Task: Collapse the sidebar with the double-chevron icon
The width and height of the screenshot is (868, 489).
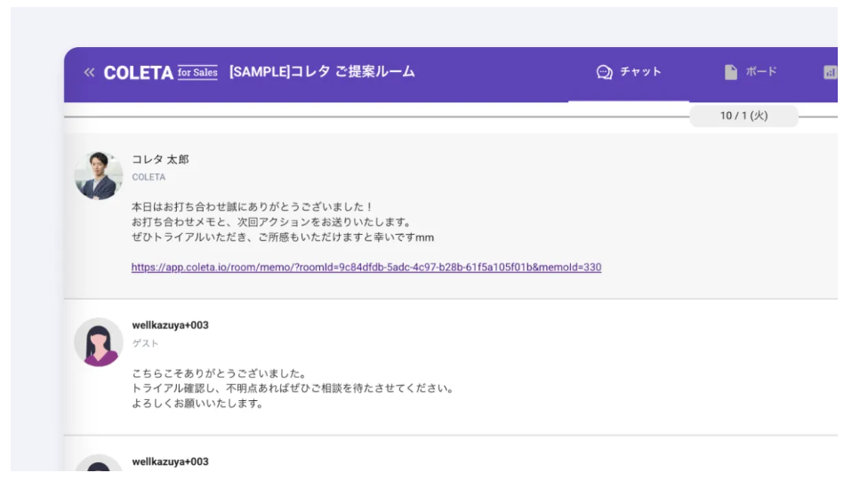Action: 89,73
